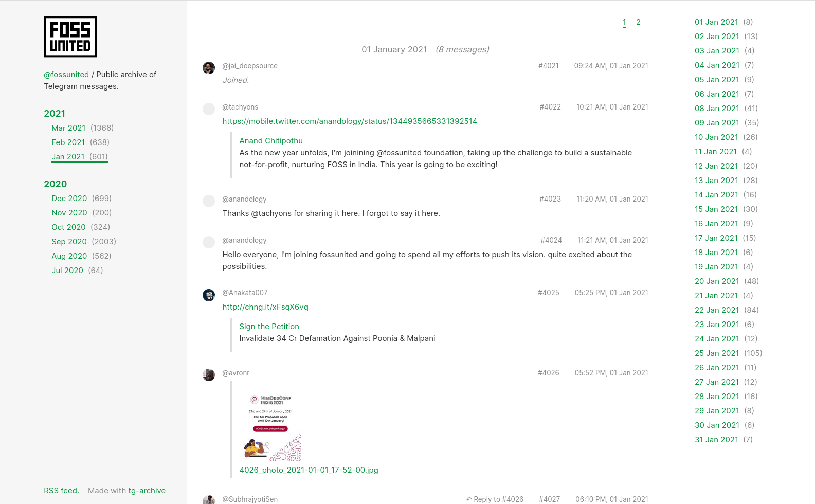Open message permalink #4024
Viewport: 815px width, 504px height.
pos(551,240)
